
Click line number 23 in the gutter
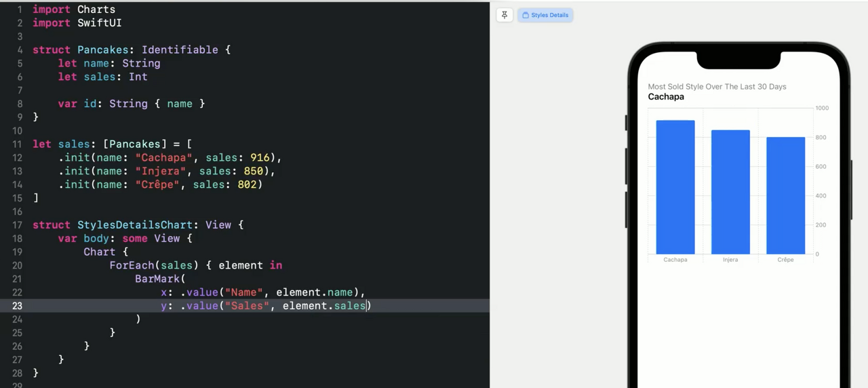pyautogui.click(x=17, y=306)
